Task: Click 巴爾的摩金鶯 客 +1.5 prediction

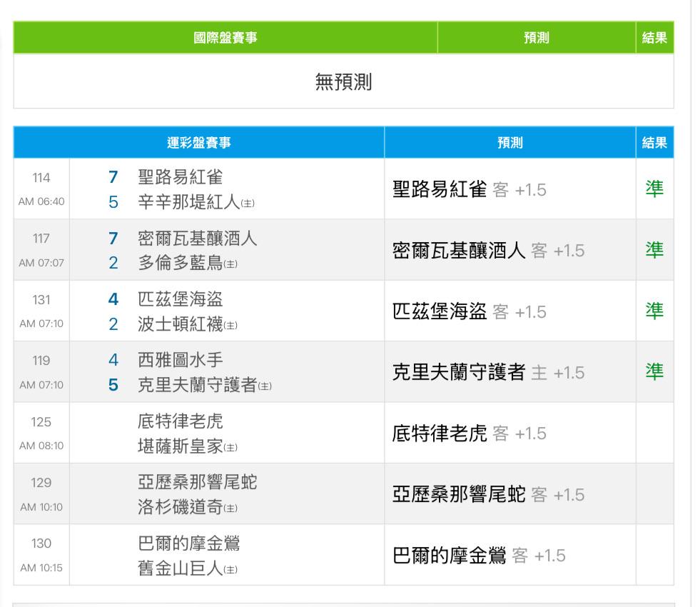Action: pyautogui.click(x=479, y=556)
